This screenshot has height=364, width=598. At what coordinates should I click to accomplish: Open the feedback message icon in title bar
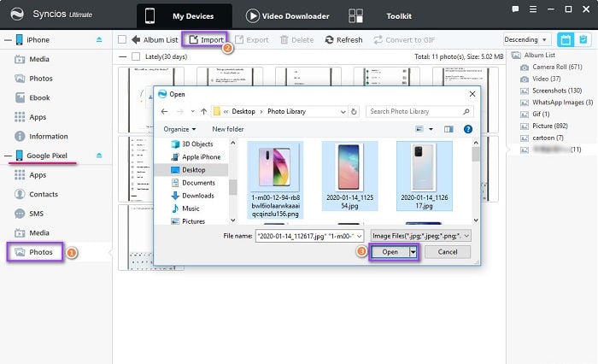[515, 9]
